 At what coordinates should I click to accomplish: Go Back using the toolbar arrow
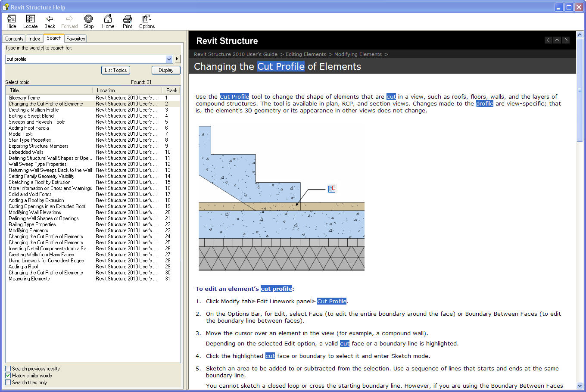point(50,22)
